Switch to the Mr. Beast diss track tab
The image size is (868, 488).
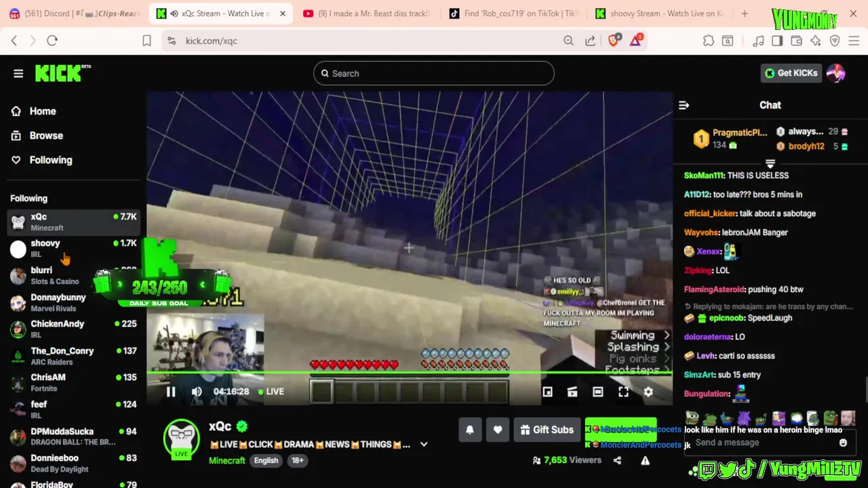tap(366, 14)
